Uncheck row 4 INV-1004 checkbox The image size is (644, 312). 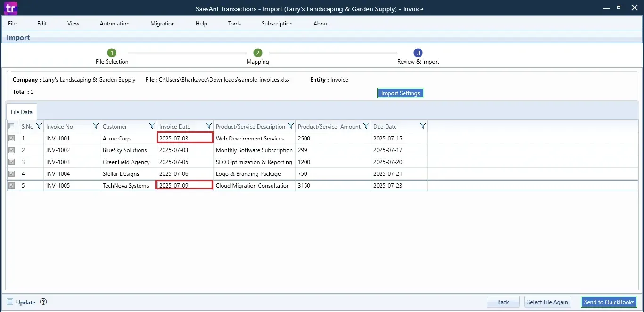pyautogui.click(x=12, y=174)
